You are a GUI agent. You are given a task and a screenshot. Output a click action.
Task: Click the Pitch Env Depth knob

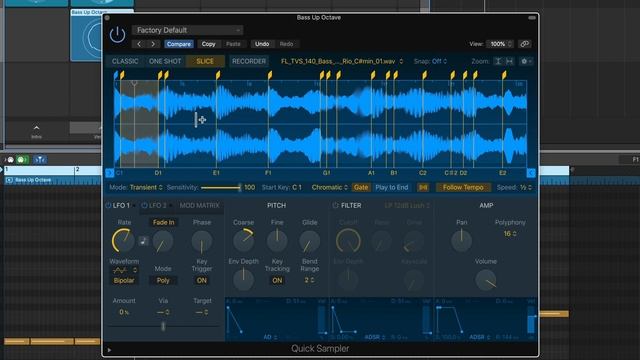click(x=243, y=280)
